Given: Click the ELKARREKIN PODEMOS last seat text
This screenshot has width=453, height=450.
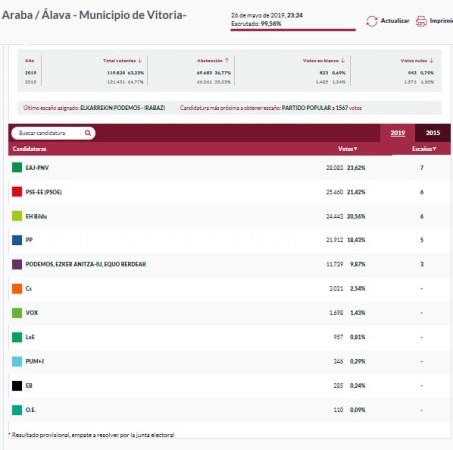Looking at the screenshot, I should point(123,108).
